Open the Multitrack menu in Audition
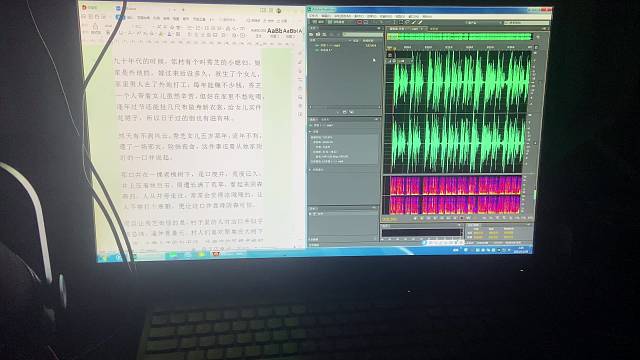640x360 pixels. tap(343, 16)
